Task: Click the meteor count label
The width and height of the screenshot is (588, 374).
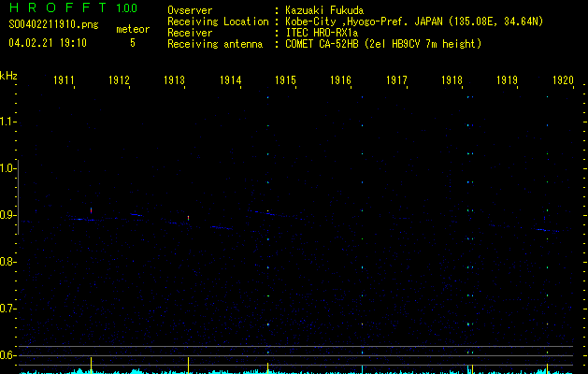Action: pyautogui.click(x=132, y=29)
